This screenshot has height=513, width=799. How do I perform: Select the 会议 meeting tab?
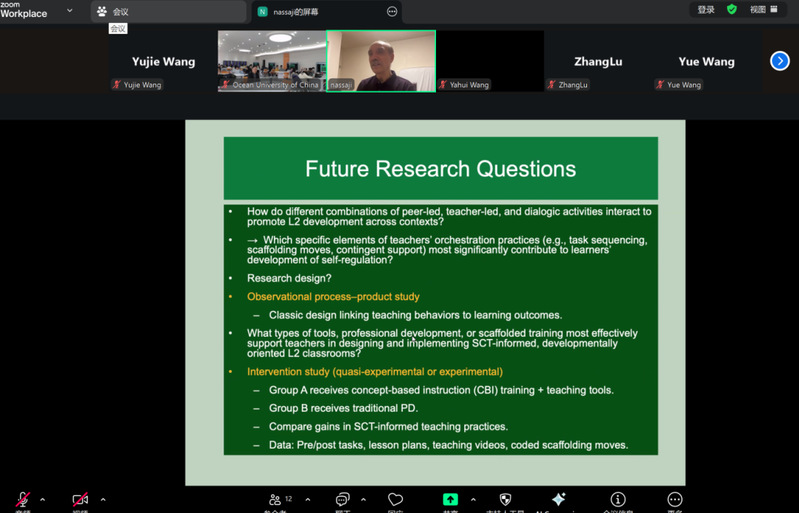tap(168, 12)
